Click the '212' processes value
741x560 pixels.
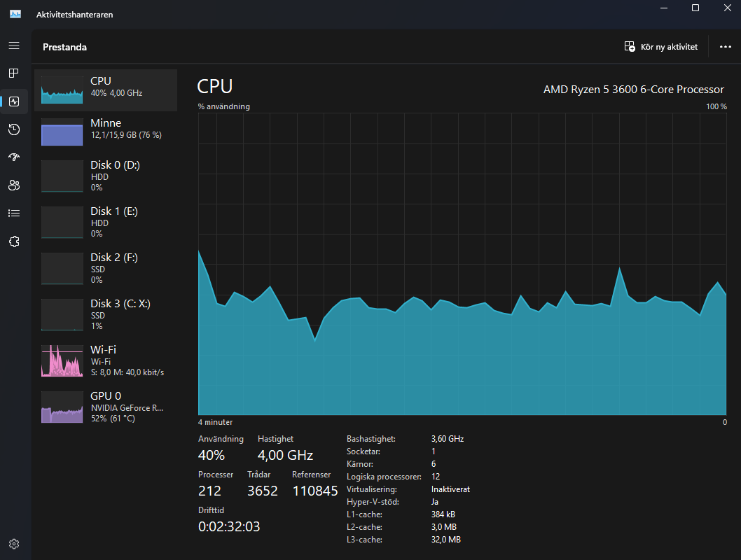click(x=210, y=491)
